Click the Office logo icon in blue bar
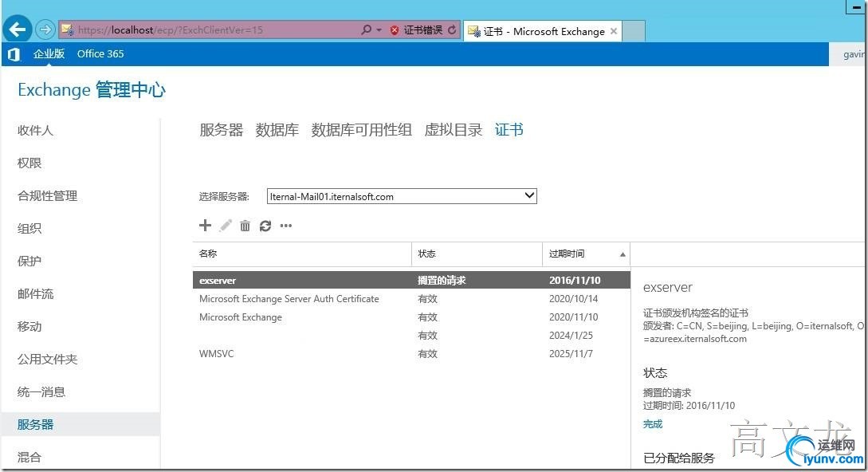This screenshot has width=868, height=472. 14,53
